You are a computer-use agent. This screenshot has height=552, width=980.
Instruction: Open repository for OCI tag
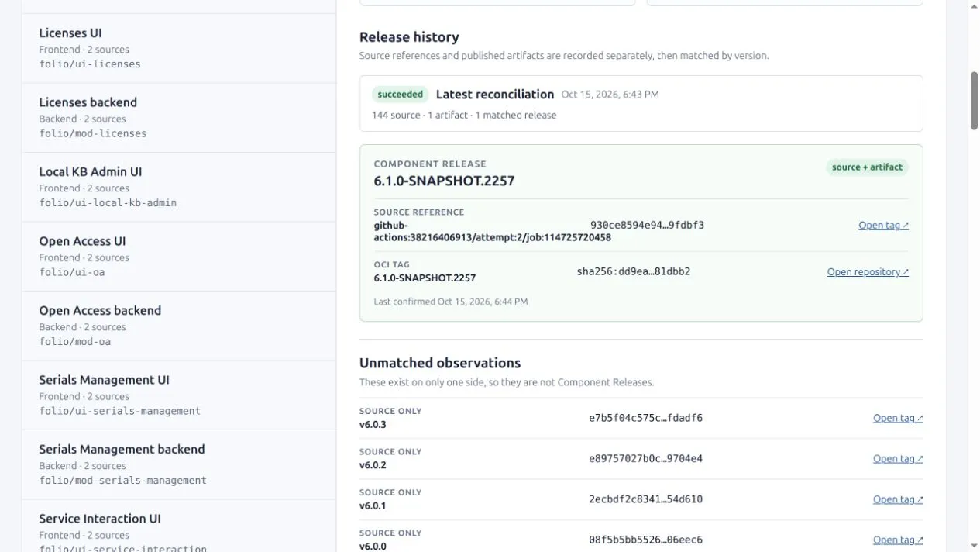point(868,272)
